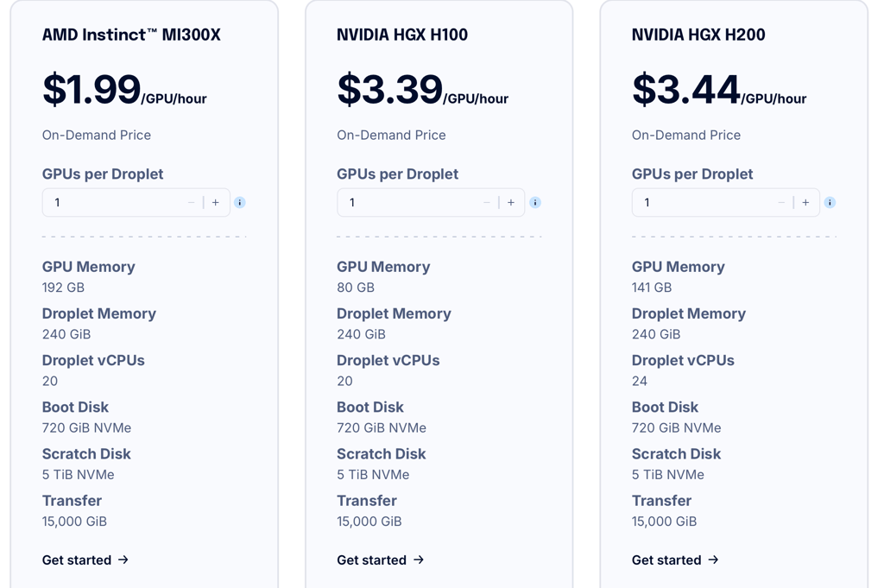Click the 141 GB GPU Memory value
Screen dimensions: 884x588
point(652,288)
